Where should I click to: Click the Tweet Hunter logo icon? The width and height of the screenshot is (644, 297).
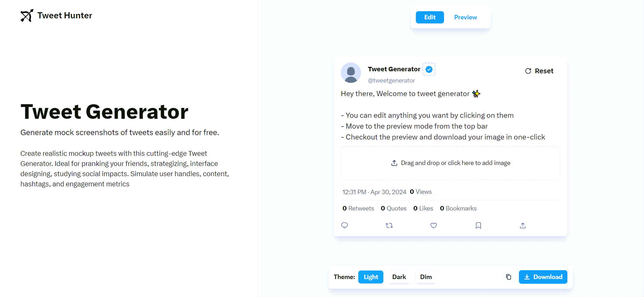(26, 15)
